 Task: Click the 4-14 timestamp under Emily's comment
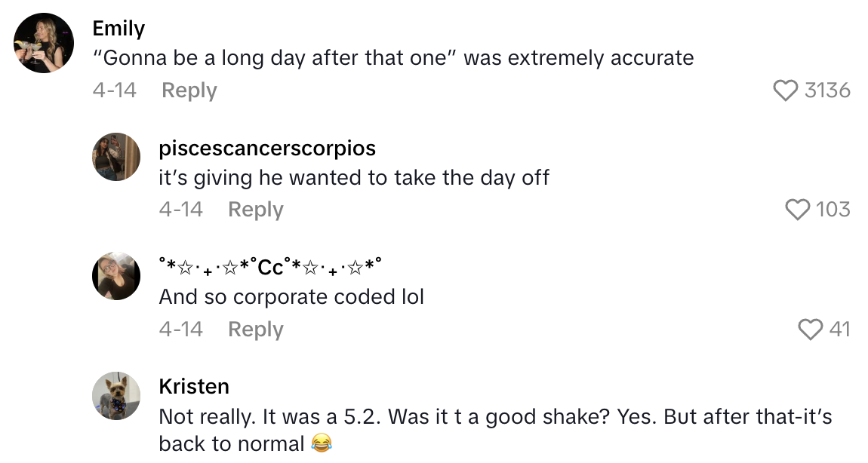click(114, 90)
